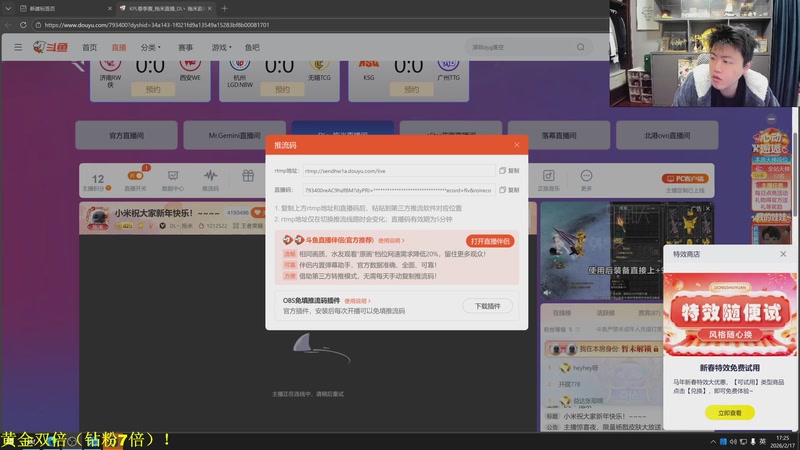Image resolution: width=800 pixels, height=450 pixels.
Task: Mute the ad video speaker icon
Action: pos(547,293)
